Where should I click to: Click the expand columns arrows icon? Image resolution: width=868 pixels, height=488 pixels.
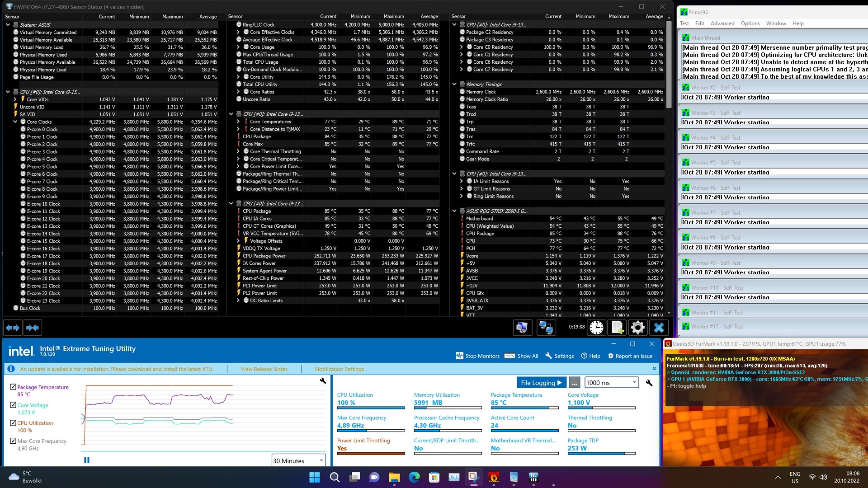point(13,328)
